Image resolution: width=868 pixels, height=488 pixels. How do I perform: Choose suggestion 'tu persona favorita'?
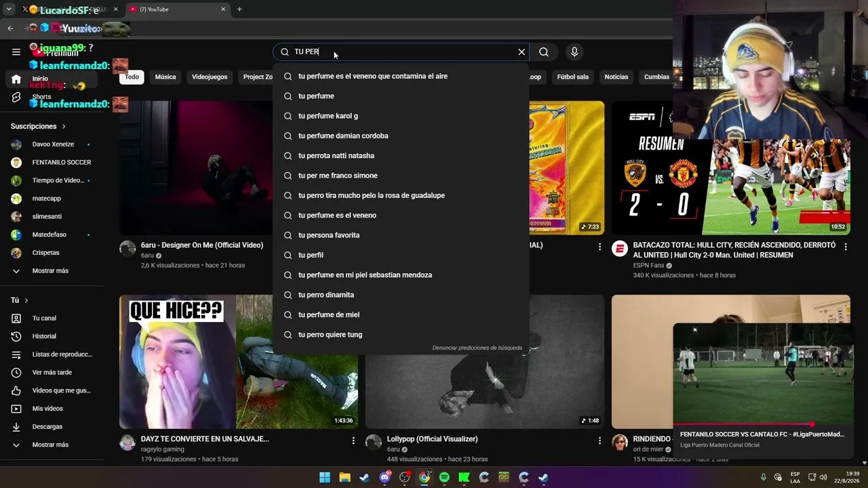pyautogui.click(x=401, y=235)
